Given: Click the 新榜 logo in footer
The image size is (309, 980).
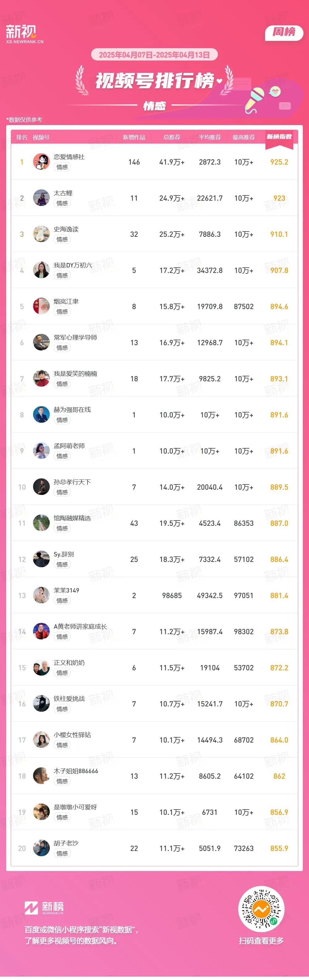Looking at the screenshot, I should coord(44,908).
